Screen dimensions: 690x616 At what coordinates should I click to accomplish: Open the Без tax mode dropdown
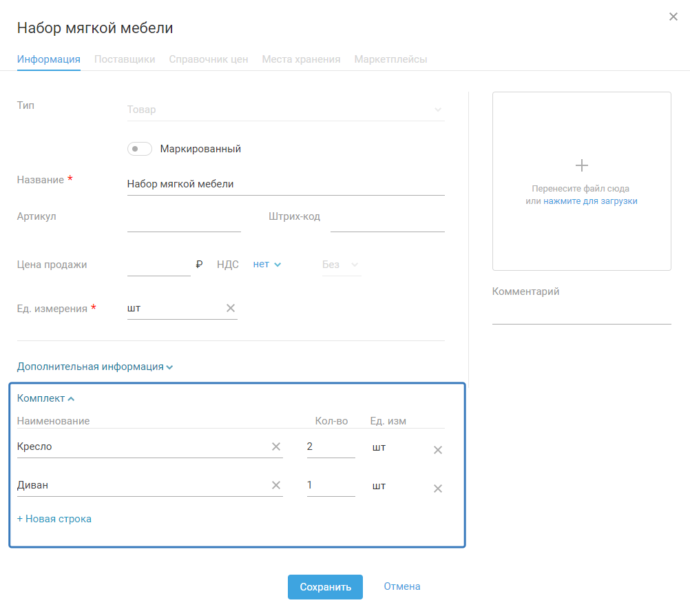click(341, 265)
